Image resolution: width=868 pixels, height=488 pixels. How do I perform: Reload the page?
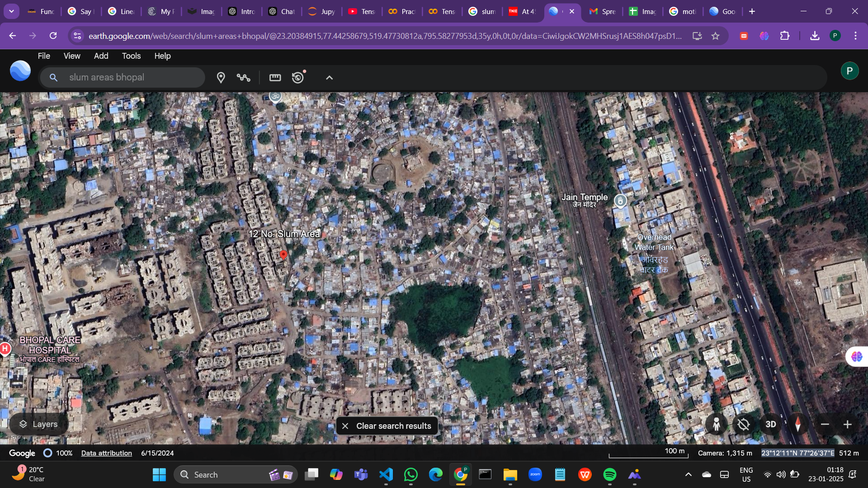[x=53, y=36]
